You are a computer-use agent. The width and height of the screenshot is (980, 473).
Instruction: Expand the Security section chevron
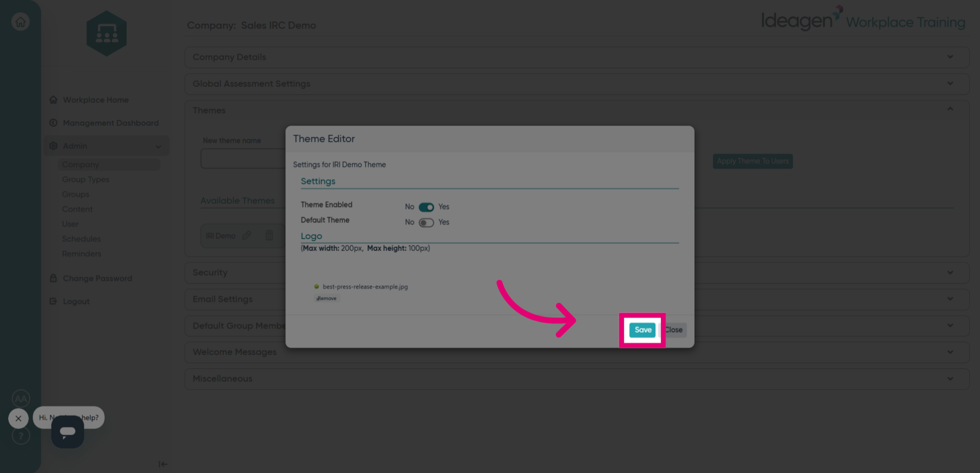click(950, 272)
